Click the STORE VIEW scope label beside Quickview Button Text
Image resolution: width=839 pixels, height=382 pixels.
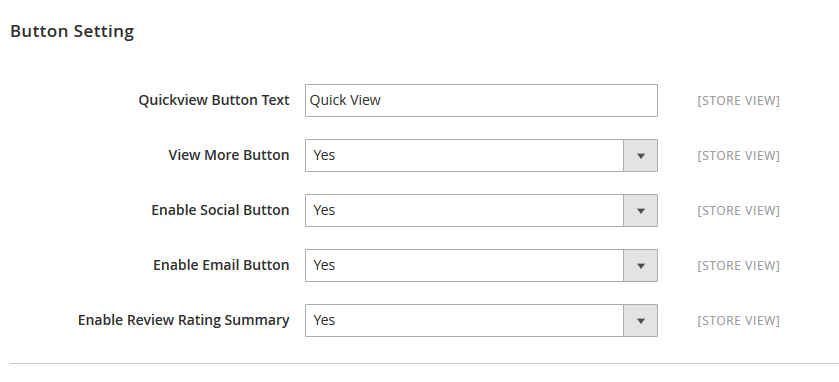coord(738,101)
